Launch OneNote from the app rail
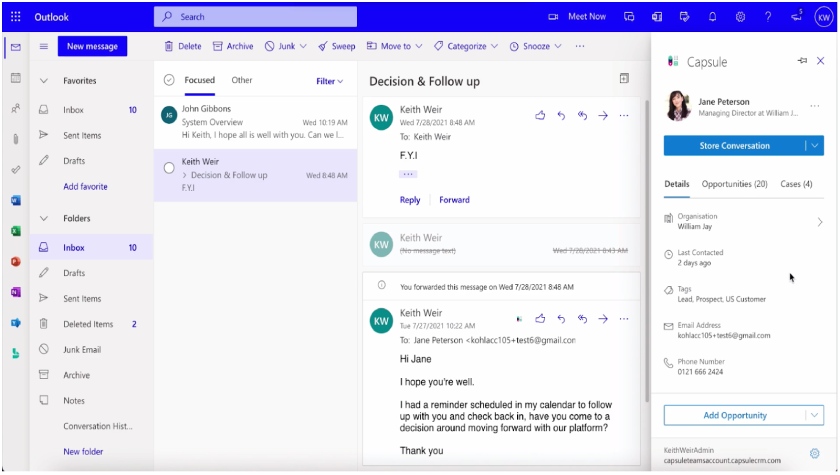Screen dimensions: 840x475 16,292
